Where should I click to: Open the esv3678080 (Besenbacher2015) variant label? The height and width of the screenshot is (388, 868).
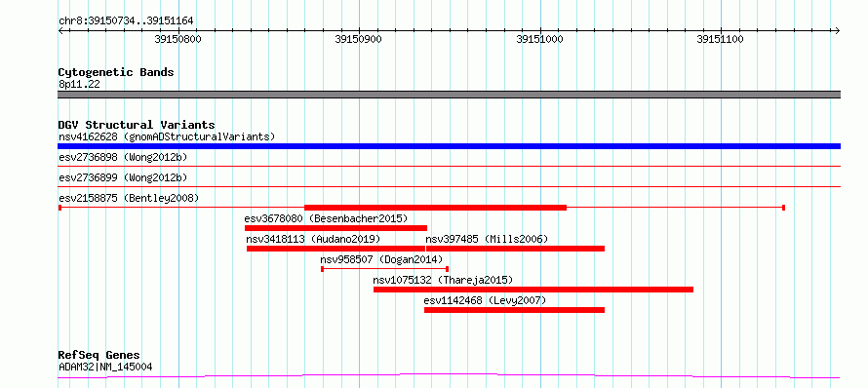326,218
